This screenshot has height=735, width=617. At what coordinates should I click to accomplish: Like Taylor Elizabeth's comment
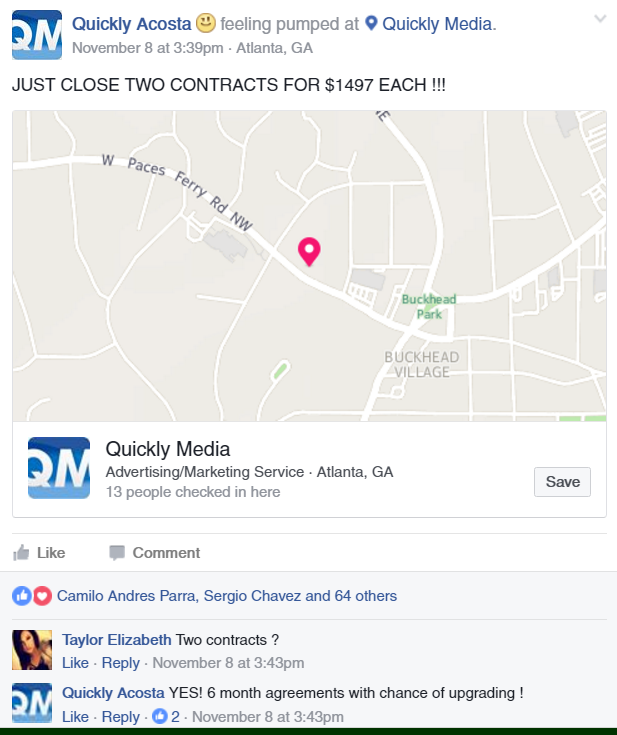pos(75,663)
